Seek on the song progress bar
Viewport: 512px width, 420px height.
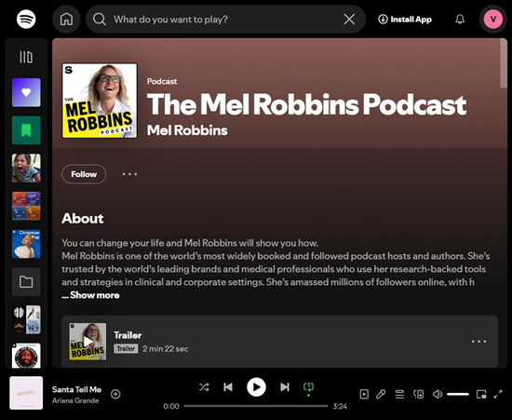pos(256,406)
